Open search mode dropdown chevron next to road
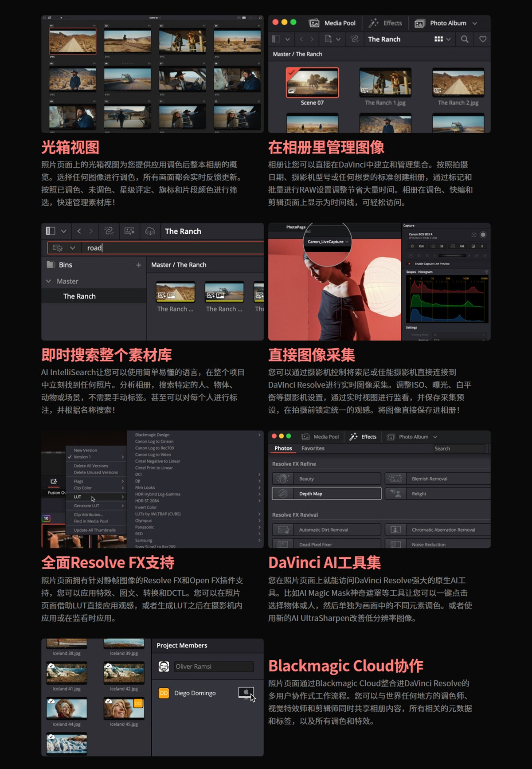 pos(73,248)
